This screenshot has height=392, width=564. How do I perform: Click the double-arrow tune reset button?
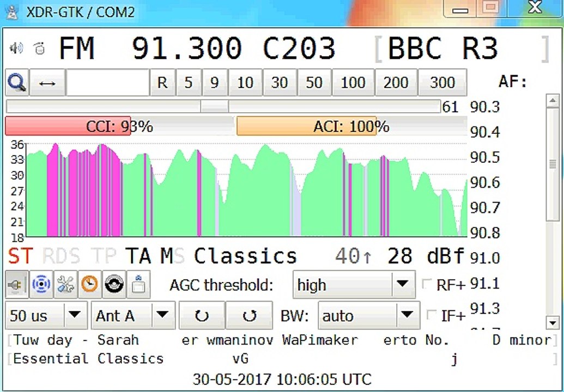pos(47,83)
